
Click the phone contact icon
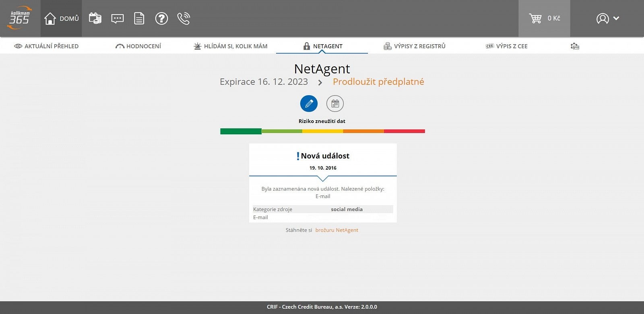184,18
